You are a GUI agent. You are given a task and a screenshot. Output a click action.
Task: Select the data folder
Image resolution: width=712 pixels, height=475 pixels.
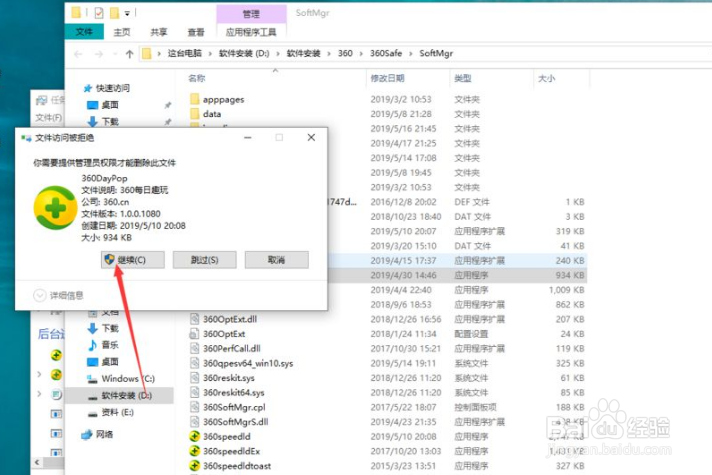tap(212, 114)
